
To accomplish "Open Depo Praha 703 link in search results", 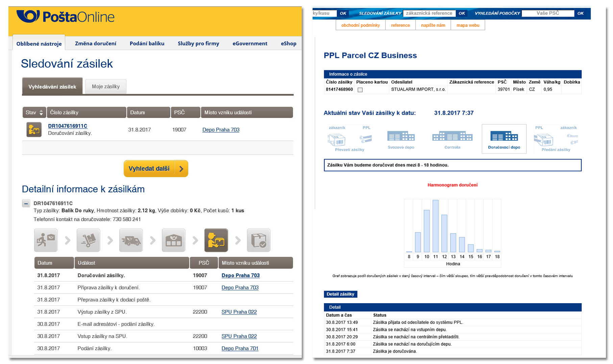I will [x=221, y=130].
